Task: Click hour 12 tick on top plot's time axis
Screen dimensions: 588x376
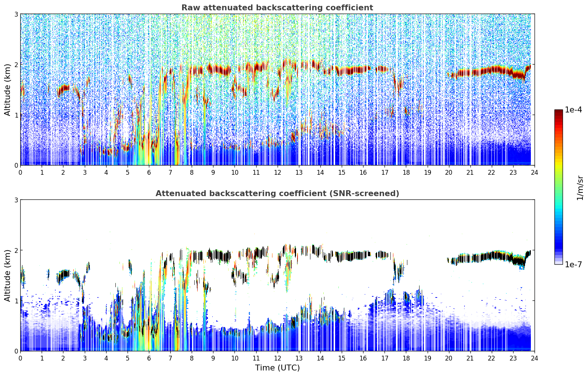Action: point(277,172)
